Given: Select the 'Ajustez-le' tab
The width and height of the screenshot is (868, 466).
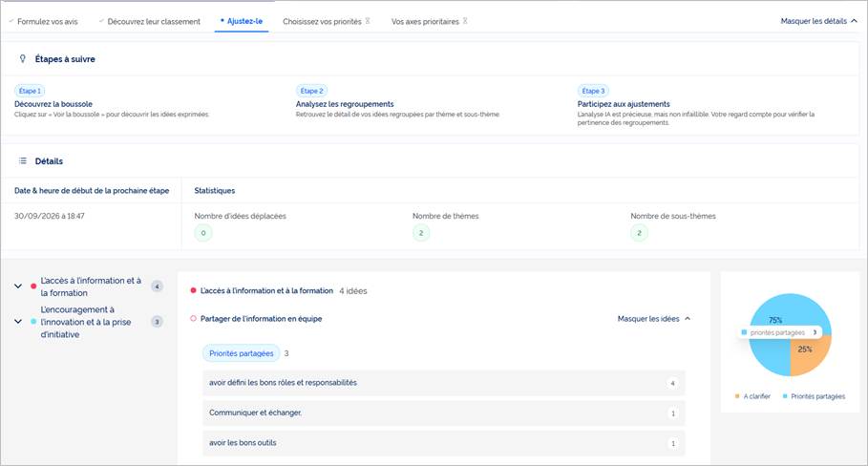Looking at the screenshot, I should click(x=242, y=21).
